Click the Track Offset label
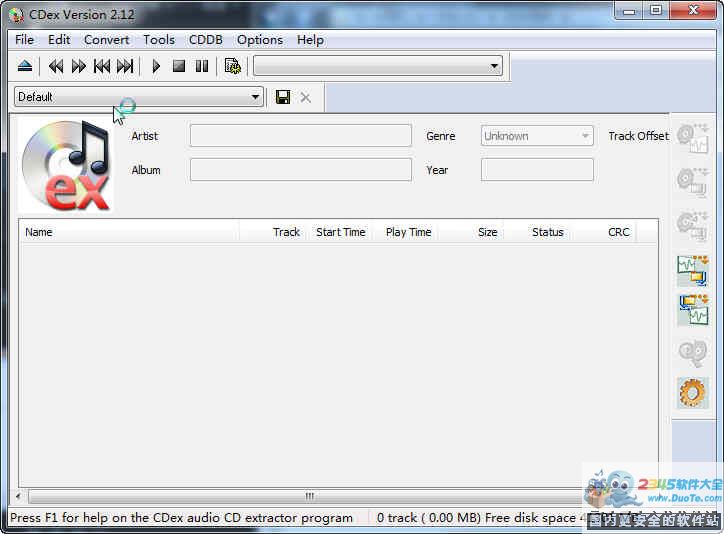Viewport: 724px width, 534px height. click(x=638, y=136)
